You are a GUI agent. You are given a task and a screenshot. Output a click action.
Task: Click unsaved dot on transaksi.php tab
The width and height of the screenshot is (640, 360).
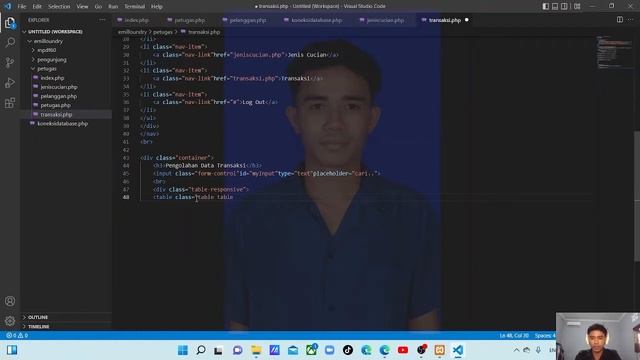pyautogui.click(x=467, y=20)
